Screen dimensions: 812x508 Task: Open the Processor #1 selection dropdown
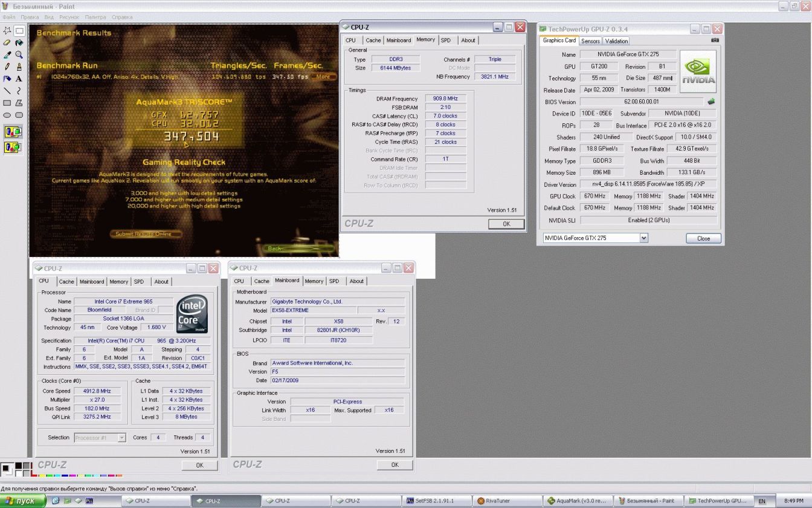pyautogui.click(x=122, y=438)
